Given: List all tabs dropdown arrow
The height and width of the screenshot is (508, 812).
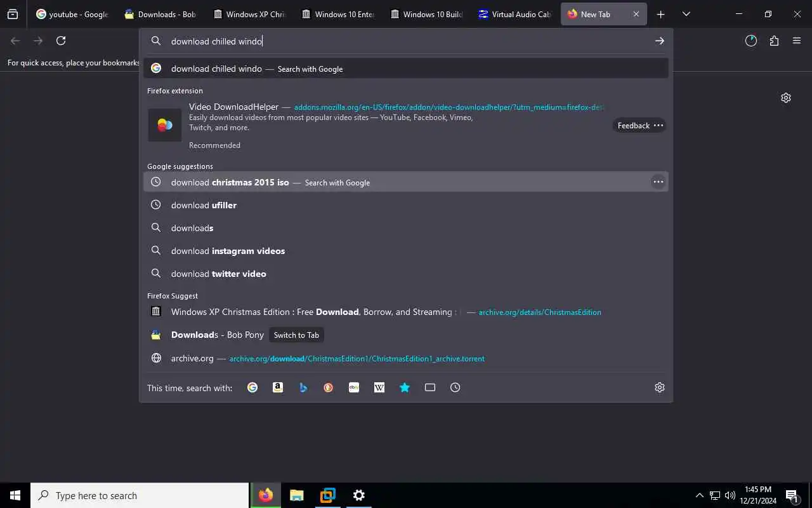Looking at the screenshot, I should pyautogui.click(x=686, y=14).
